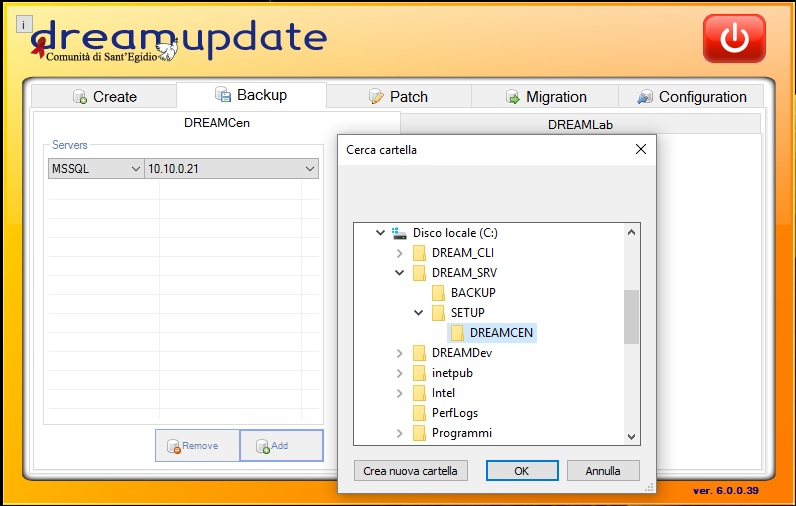This screenshot has width=796, height=506.
Task: Click the DREAMCEN folder icon
Action: click(457, 333)
